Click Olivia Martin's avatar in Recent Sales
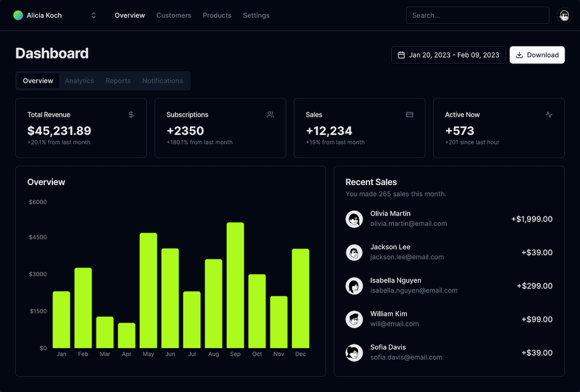 354,219
